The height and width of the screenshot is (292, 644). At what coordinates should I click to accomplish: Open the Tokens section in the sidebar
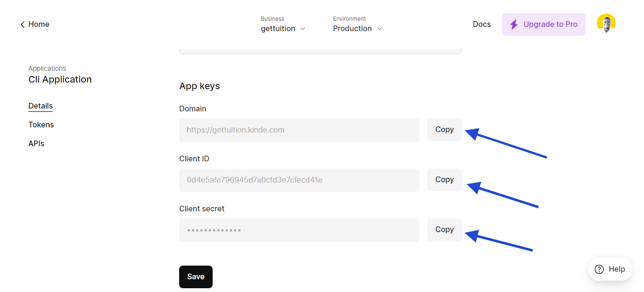coord(41,125)
